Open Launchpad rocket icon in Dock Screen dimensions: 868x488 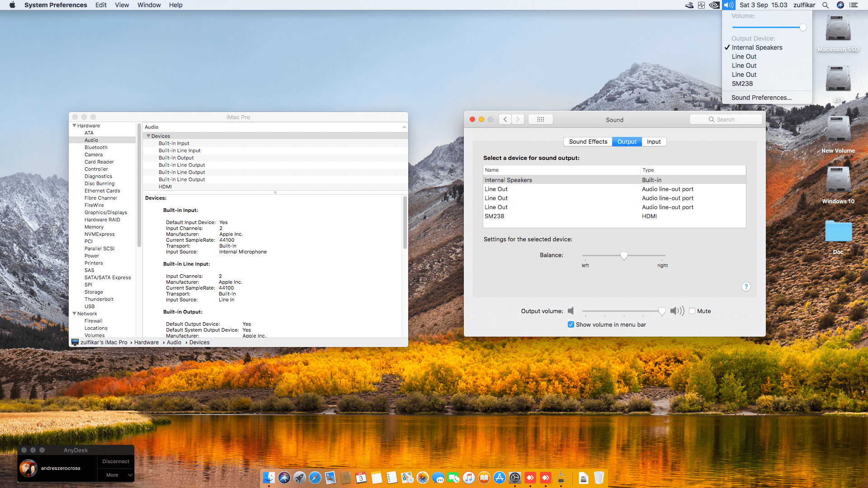click(x=300, y=478)
